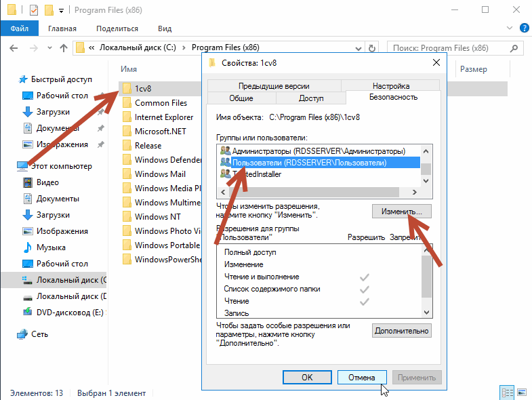Expand the ribbon with the chevron

510,28
